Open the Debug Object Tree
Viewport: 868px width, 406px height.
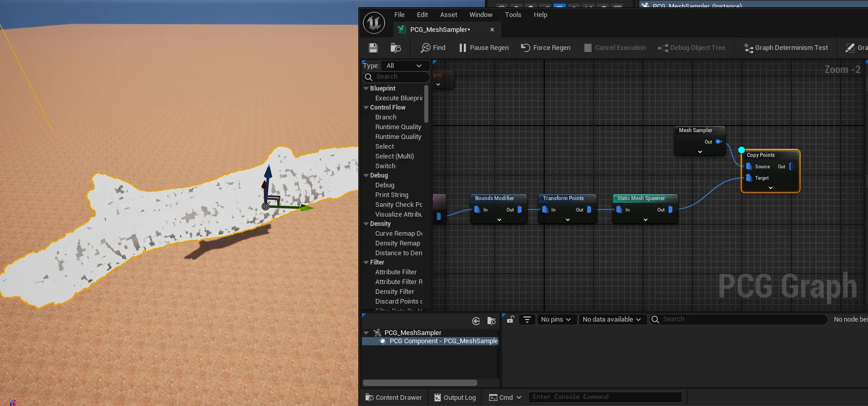pyautogui.click(x=691, y=48)
